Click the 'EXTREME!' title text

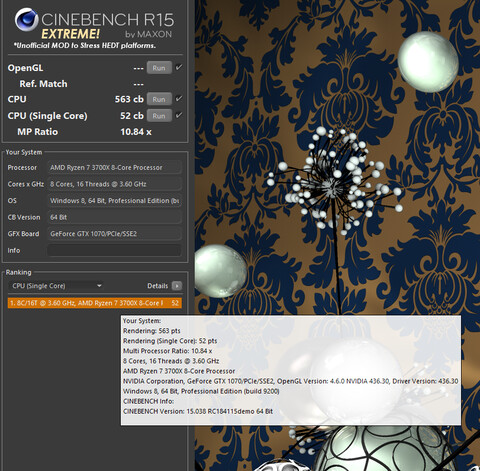click(70, 34)
